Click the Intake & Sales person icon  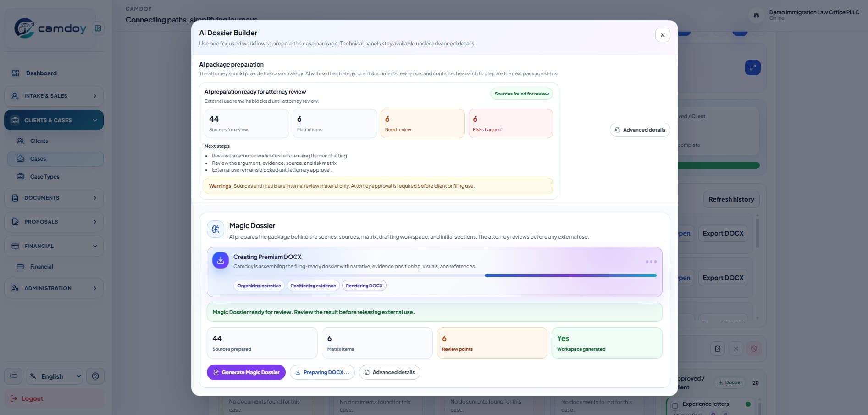pos(15,96)
